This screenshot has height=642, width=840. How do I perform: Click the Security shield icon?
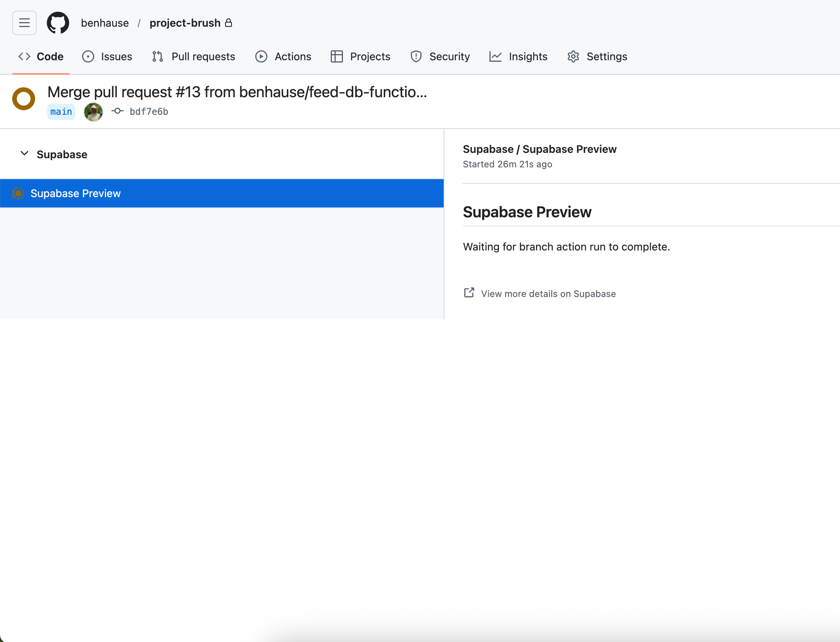pyautogui.click(x=416, y=56)
